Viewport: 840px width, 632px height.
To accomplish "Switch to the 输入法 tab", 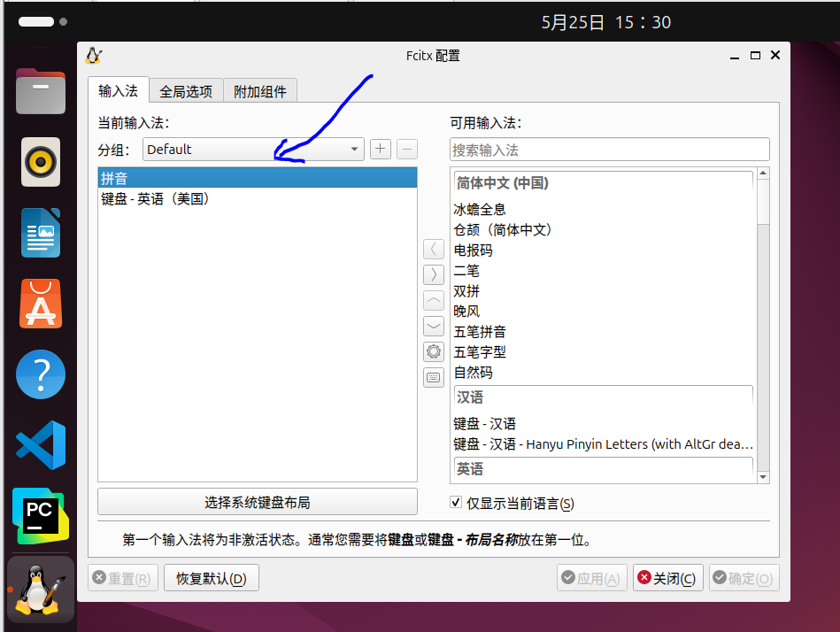I will point(118,90).
